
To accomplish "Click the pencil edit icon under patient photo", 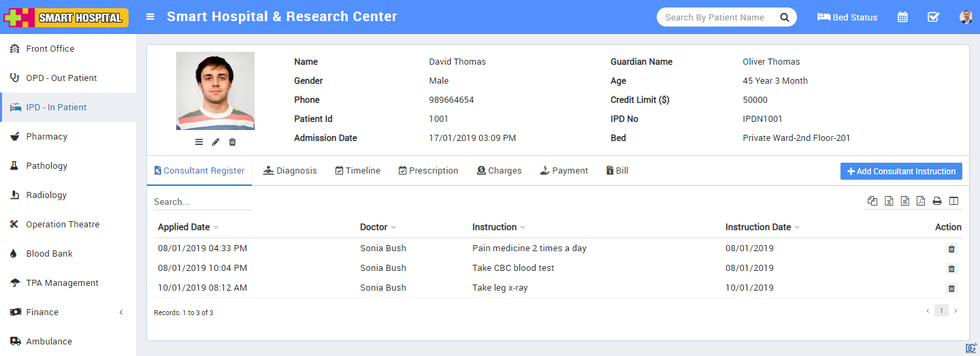I will coord(216,142).
